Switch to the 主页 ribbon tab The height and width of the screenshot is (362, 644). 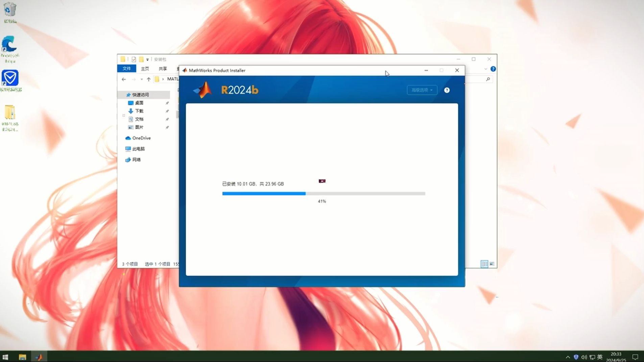click(x=145, y=69)
